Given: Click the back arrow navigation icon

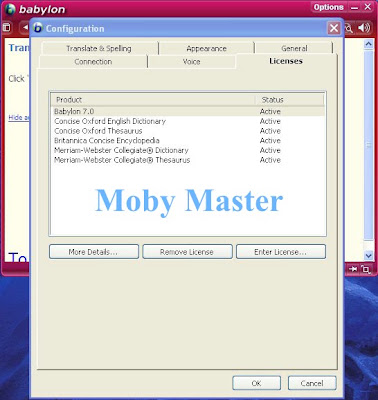Looking at the screenshot, I should 25,28.
